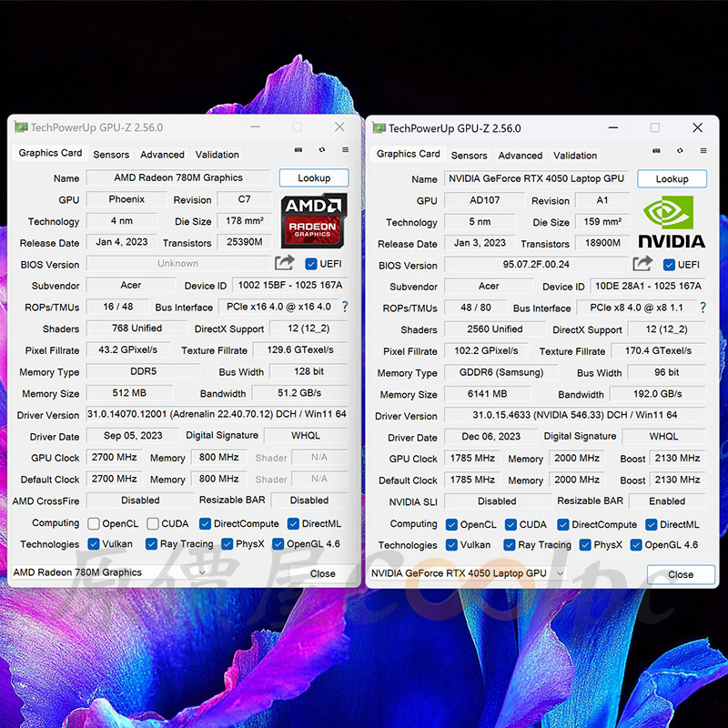Toggle CUDA checkbox in NVIDIA window

coord(511,525)
